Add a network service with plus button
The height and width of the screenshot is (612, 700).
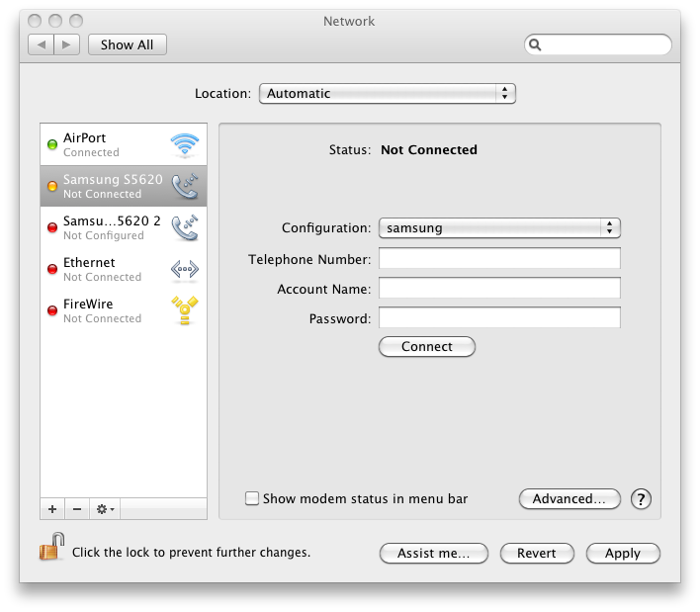pyautogui.click(x=52, y=509)
